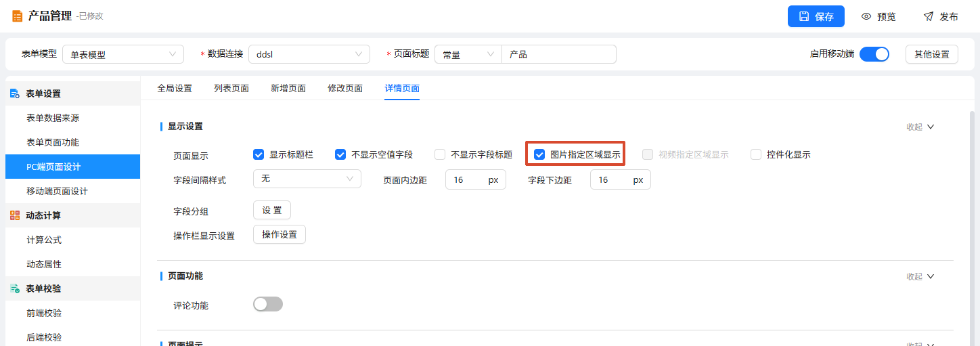The width and height of the screenshot is (980, 346).
Task: Open 前端校验 in the sidebar
Action: pos(73,313)
